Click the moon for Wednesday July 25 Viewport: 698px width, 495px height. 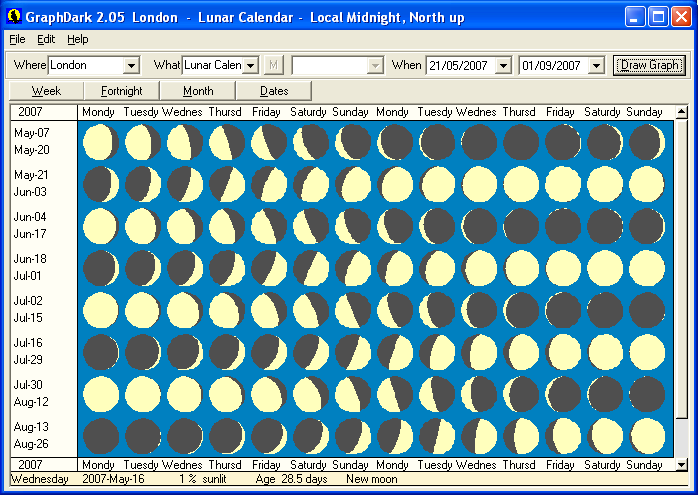[x=478, y=352]
